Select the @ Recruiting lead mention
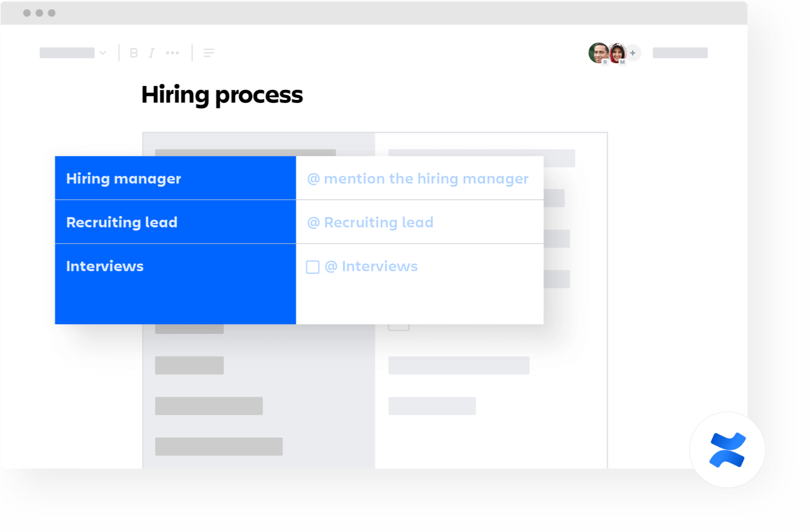The image size is (811, 532). coord(370,222)
